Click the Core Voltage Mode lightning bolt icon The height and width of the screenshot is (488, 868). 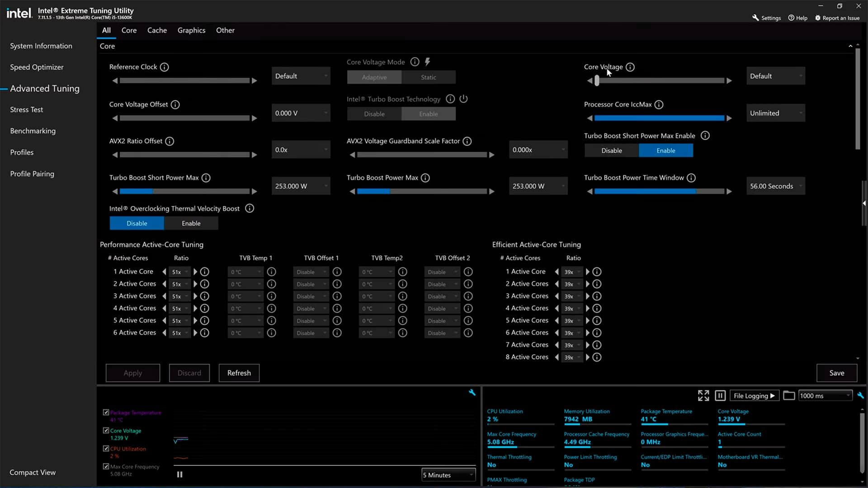427,62
